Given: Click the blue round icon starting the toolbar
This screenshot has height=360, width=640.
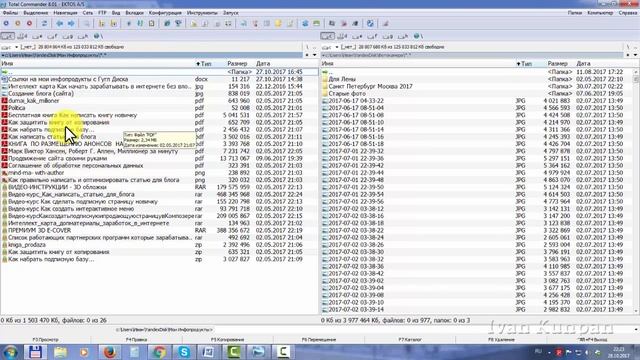Looking at the screenshot, I should click(x=6, y=23).
